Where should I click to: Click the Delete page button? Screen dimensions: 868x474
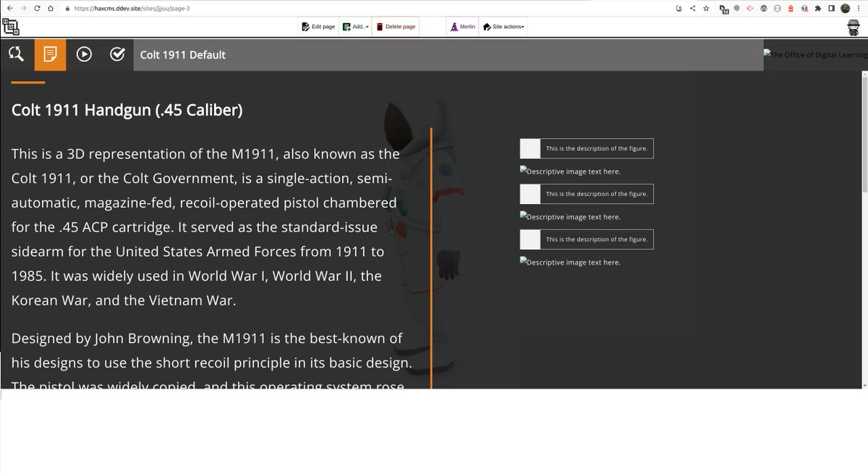click(x=396, y=27)
